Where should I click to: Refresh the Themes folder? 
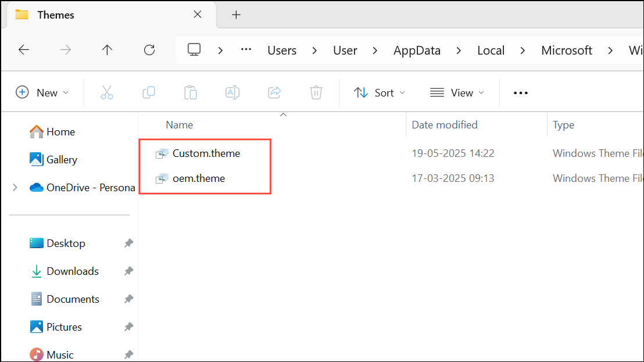[x=149, y=50]
